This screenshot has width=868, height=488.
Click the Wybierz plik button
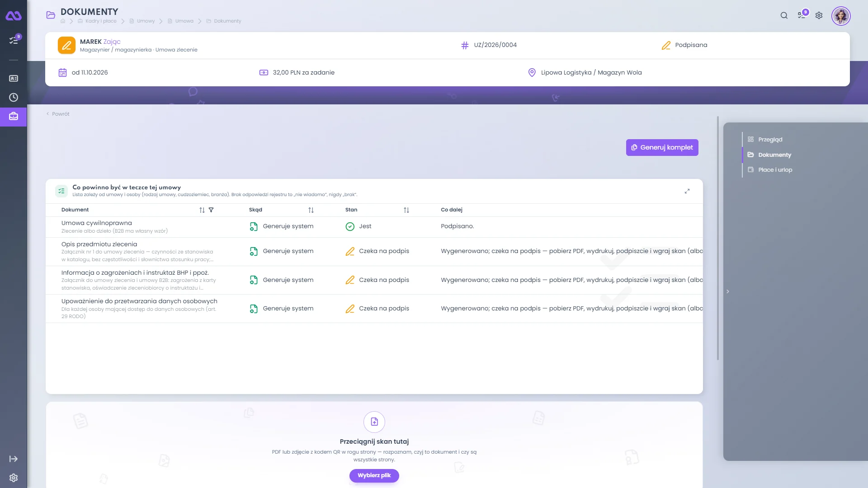click(x=374, y=475)
